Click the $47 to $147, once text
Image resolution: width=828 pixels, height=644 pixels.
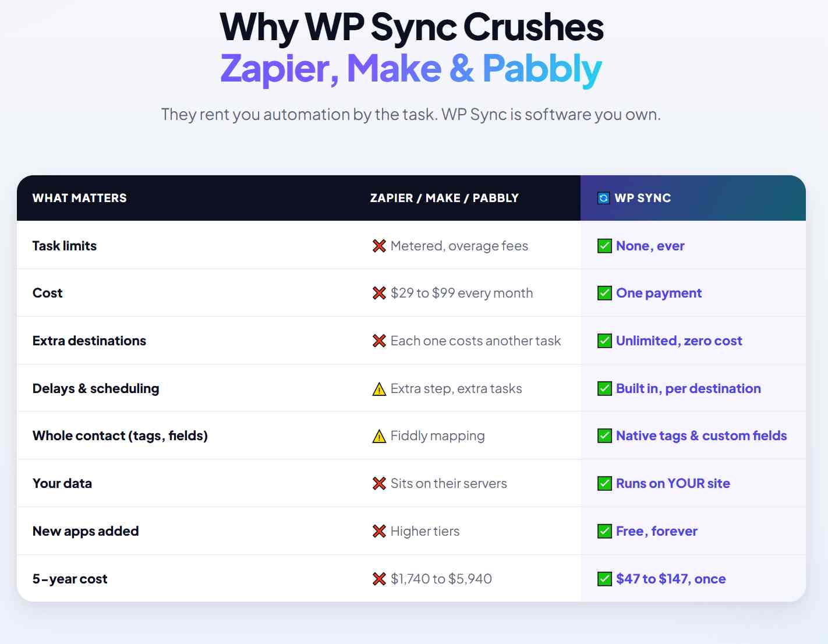(x=671, y=579)
